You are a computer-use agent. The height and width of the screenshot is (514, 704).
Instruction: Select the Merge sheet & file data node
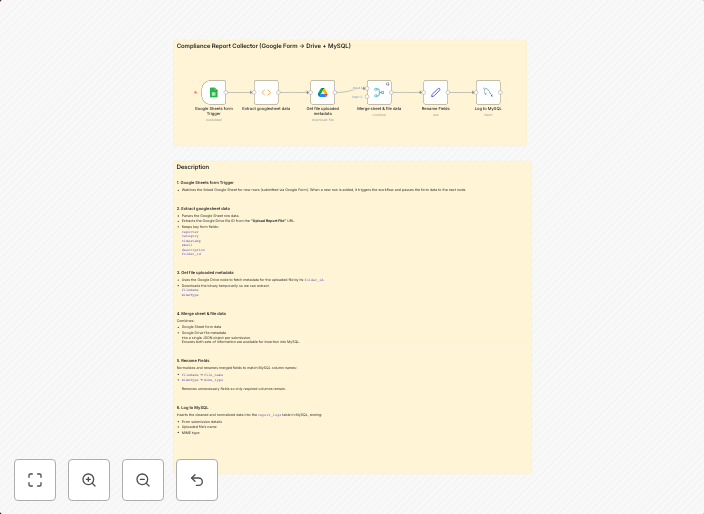pyautogui.click(x=379, y=92)
